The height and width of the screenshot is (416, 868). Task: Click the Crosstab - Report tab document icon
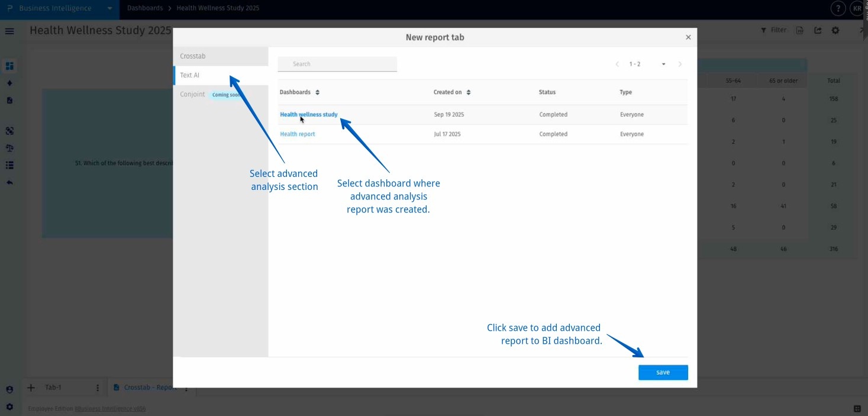point(117,388)
